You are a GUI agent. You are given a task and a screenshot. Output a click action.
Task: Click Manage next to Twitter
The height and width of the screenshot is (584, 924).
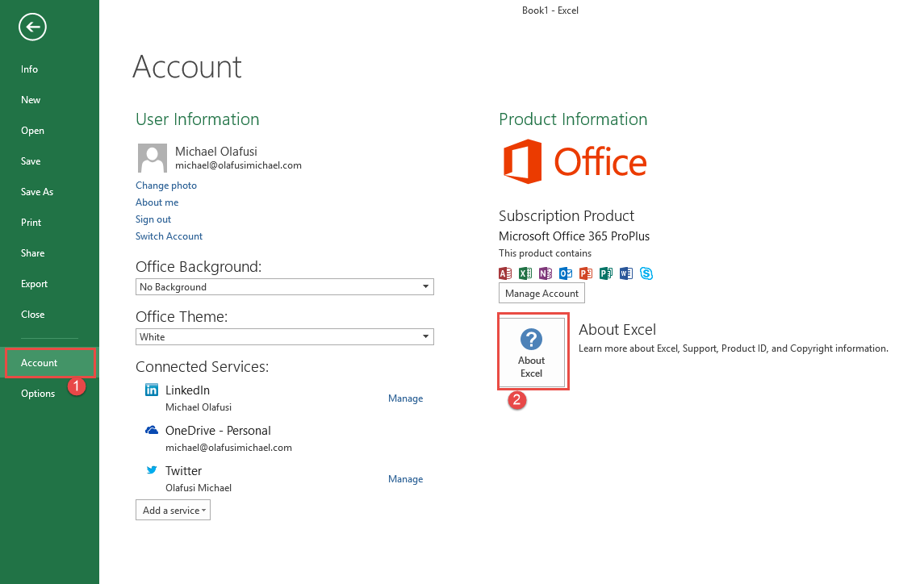[405, 479]
